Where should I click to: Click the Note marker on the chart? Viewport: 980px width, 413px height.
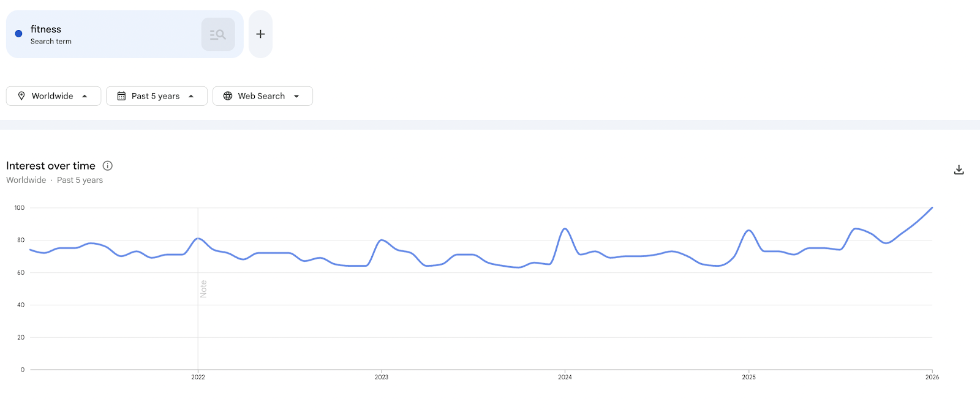[x=203, y=289]
